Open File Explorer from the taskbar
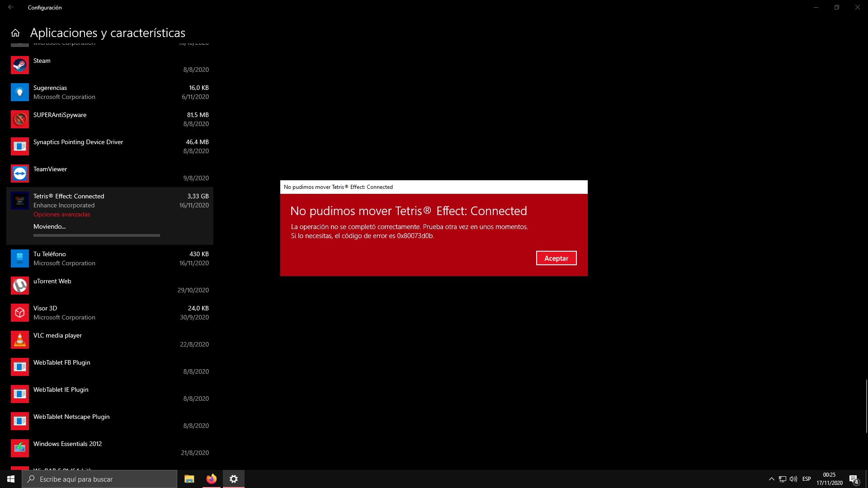This screenshot has width=868, height=488. click(189, 479)
